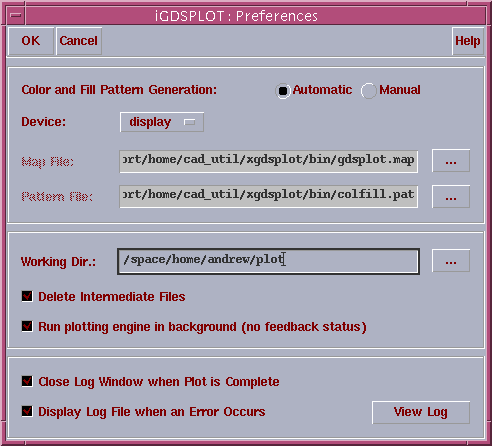Browse for Working Dir. with ellipsis button
492x446 pixels.
451,260
